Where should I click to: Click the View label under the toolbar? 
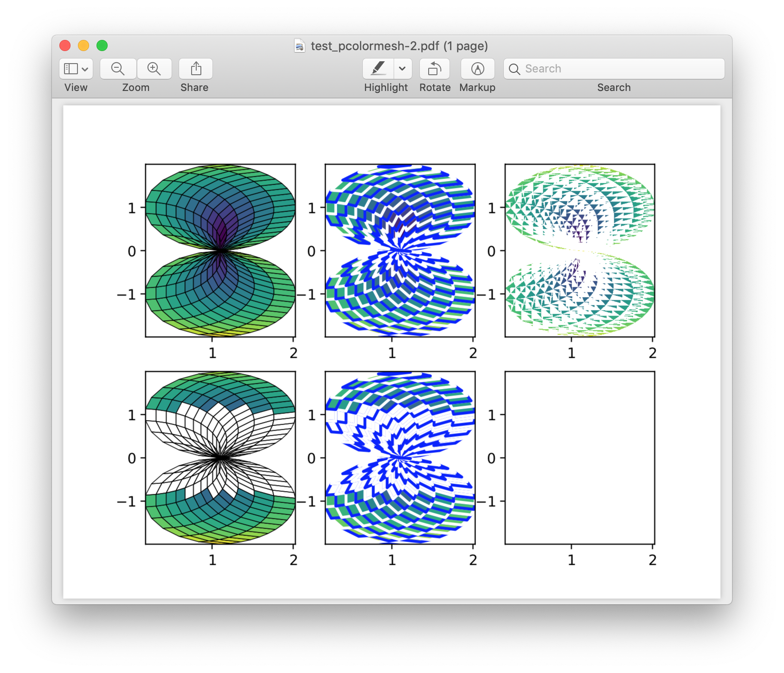76,88
